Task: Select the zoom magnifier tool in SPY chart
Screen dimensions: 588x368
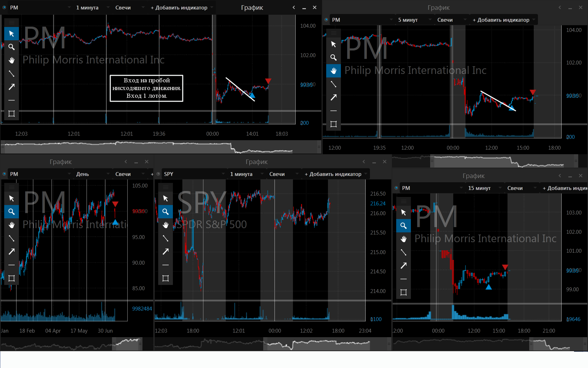Action: click(166, 212)
